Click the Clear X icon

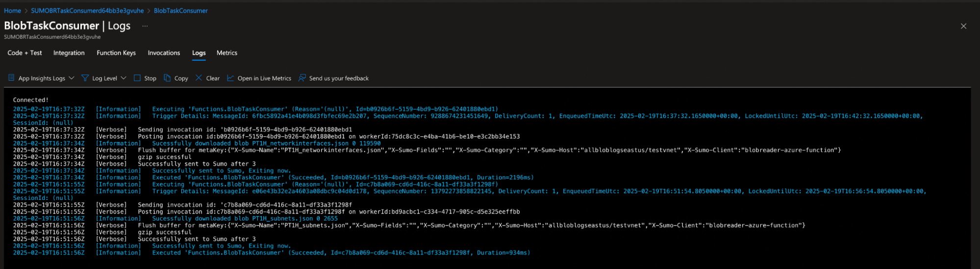coord(199,78)
